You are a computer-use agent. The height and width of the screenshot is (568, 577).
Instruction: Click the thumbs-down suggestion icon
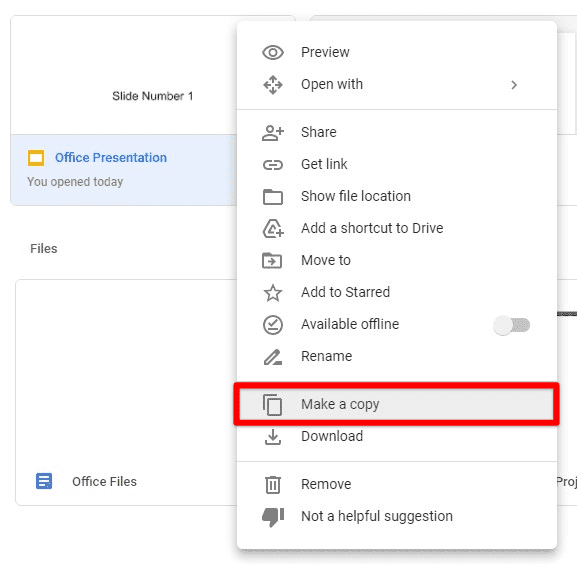click(x=273, y=517)
